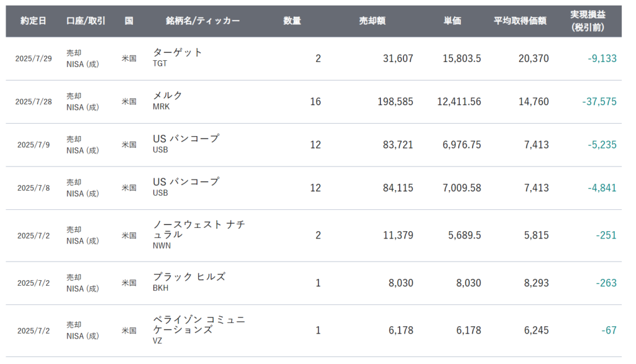
Task: Open the ブラック ヒルズ stock name
Action: tap(189, 277)
